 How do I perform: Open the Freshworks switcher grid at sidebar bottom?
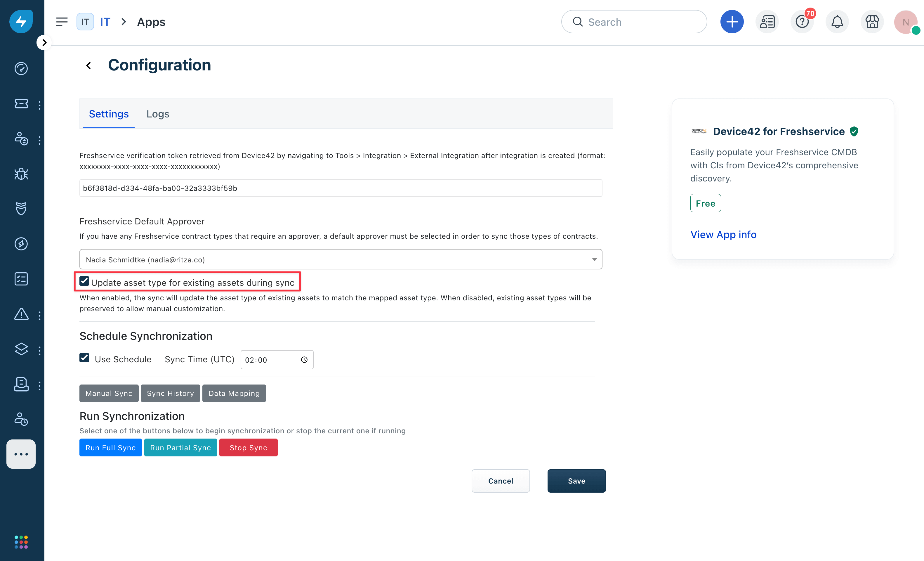coord(21,541)
